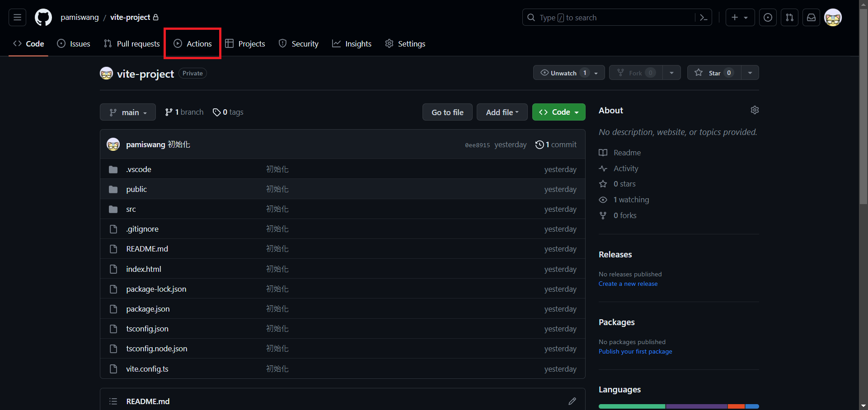This screenshot has width=868, height=410.
Task: Switch to the Code tab
Action: click(x=28, y=44)
